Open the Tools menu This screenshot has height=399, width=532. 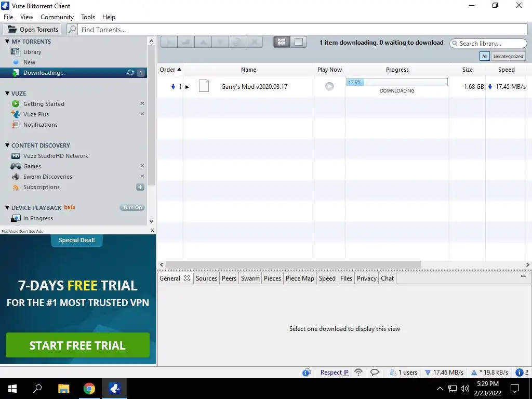[x=88, y=17]
